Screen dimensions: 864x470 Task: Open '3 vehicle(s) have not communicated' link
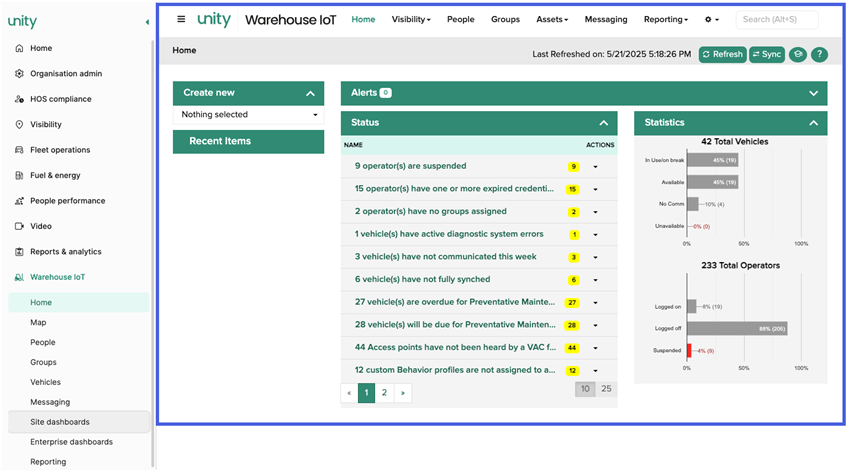445,257
